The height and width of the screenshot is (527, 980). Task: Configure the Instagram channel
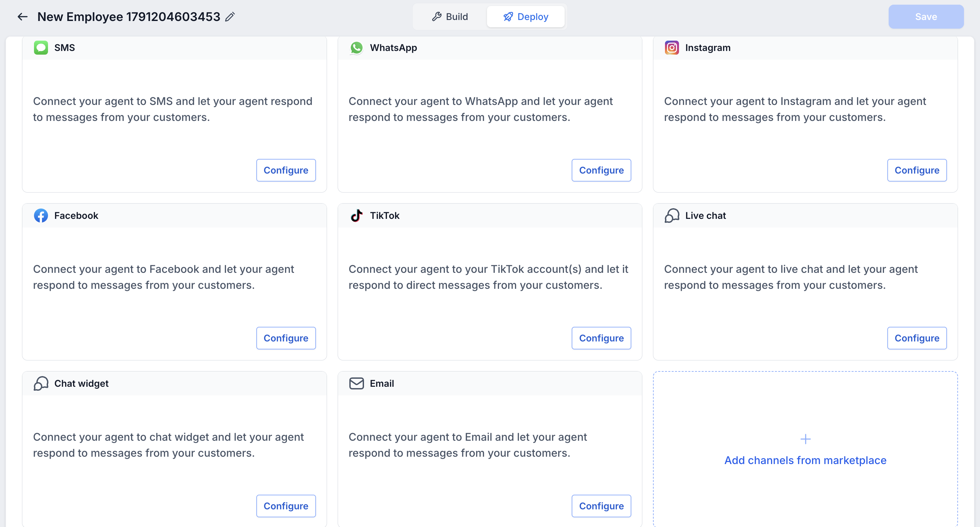(917, 170)
